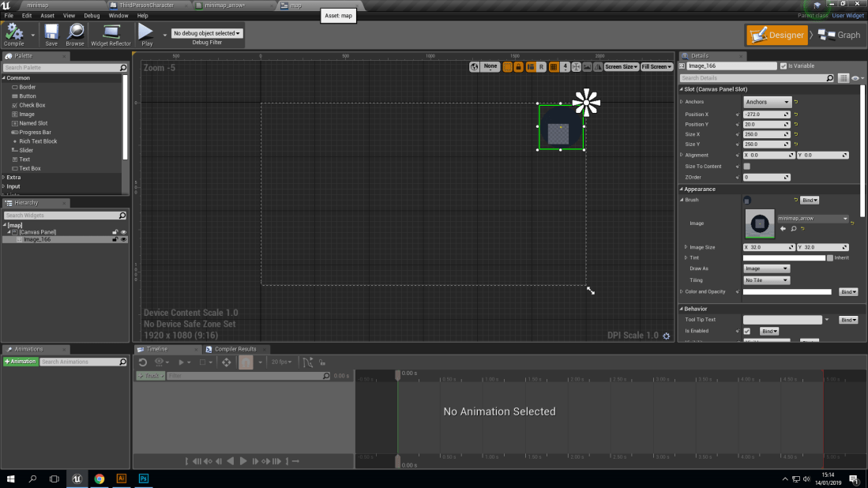Click the +Animation button in Animations panel
868x488 pixels.
(x=20, y=361)
